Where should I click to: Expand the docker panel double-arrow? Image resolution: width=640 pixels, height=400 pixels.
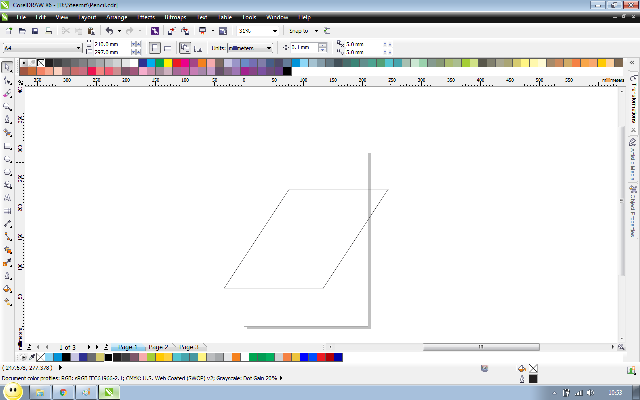tap(632, 62)
